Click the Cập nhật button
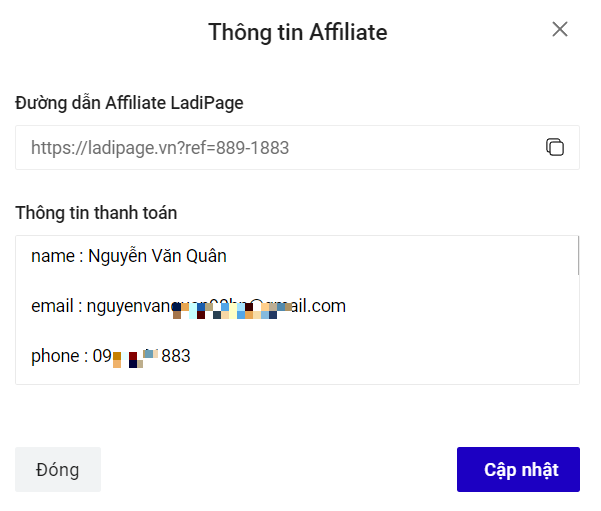601x511 pixels. point(518,469)
